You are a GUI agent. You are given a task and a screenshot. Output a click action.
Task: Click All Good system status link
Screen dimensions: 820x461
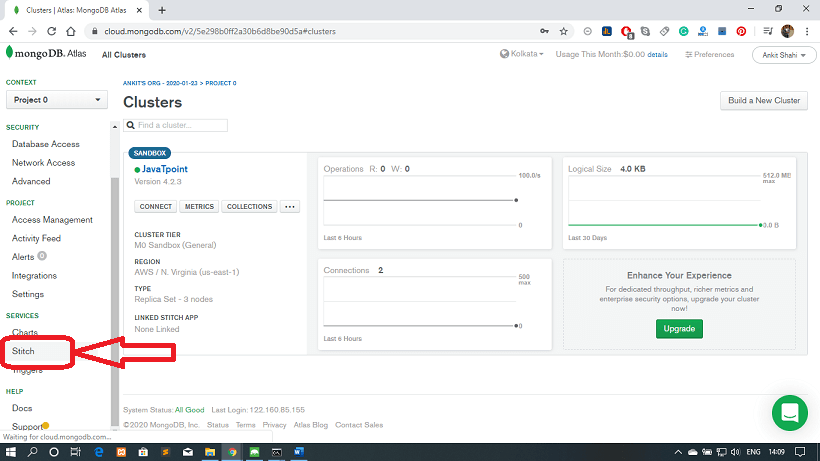(189, 410)
